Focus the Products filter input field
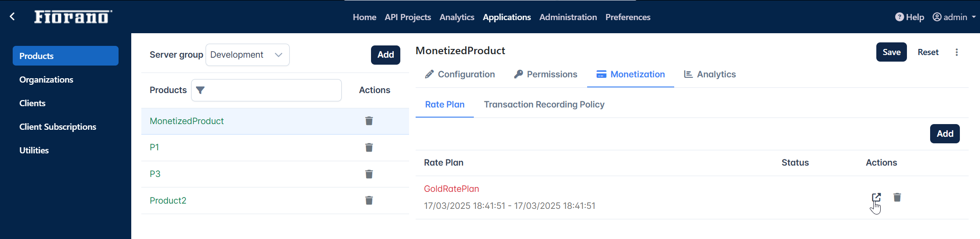 [266, 90]
